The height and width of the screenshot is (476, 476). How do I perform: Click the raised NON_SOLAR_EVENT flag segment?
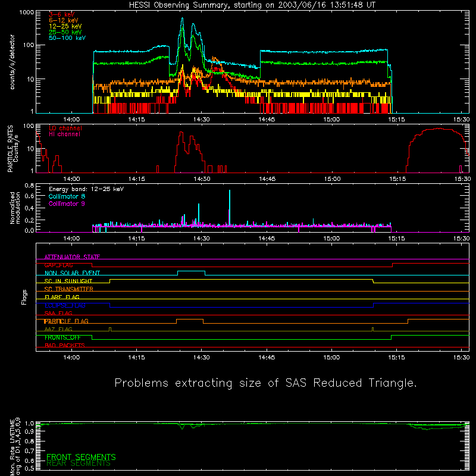pos(191,271)
